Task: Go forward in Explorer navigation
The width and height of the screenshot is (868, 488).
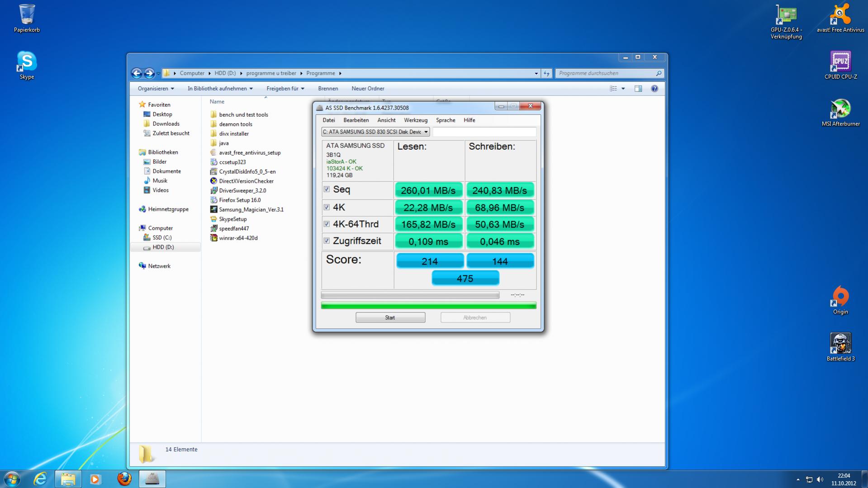Action: coord(149,73)
